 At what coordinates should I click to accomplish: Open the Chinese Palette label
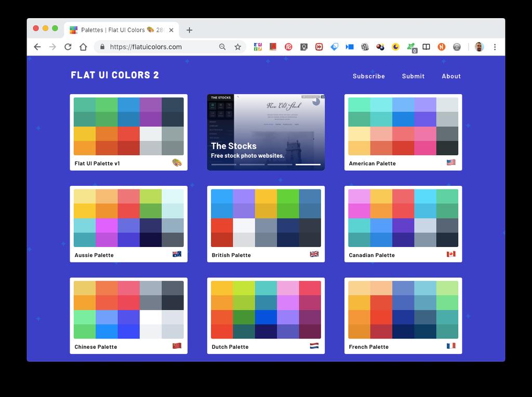(96, 347)
